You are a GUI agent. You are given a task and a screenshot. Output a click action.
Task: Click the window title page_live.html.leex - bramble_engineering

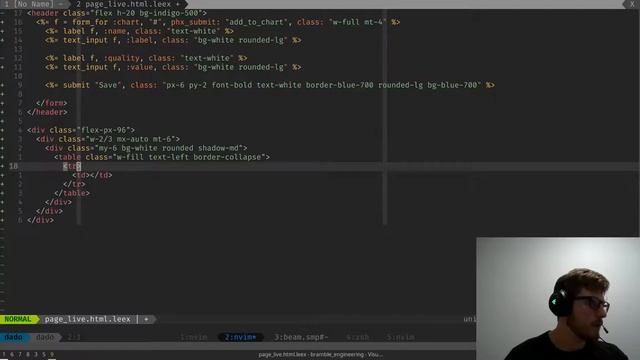(x=320, y=355)
